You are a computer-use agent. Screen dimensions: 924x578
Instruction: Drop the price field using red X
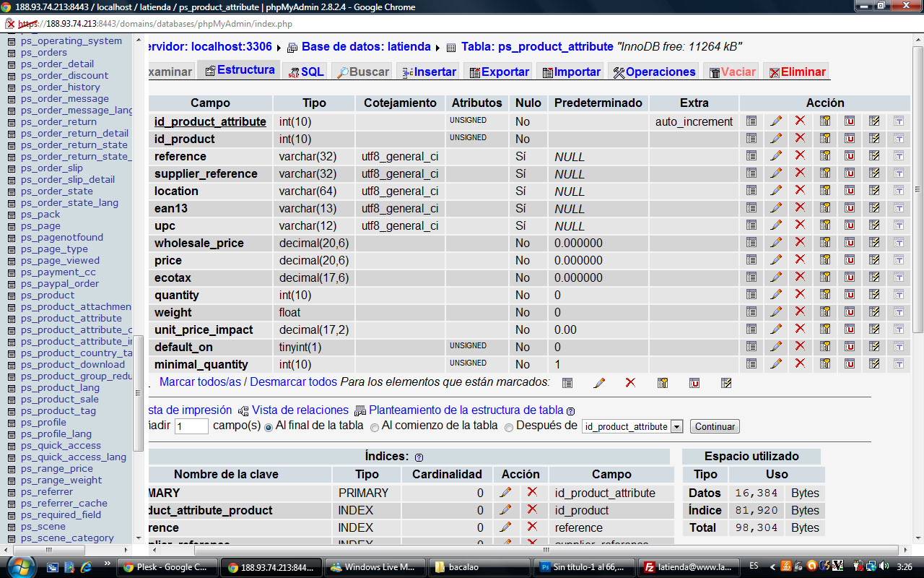pos(800,259)
